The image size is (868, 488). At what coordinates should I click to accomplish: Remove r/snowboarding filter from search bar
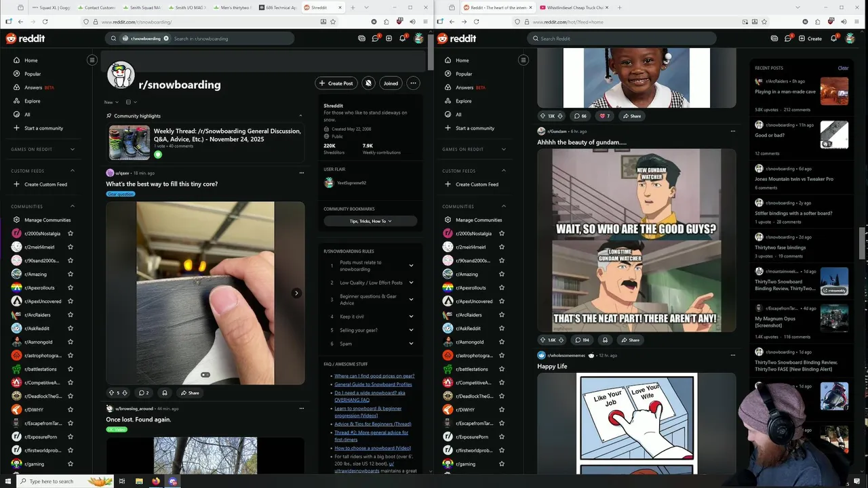point(166,39)
